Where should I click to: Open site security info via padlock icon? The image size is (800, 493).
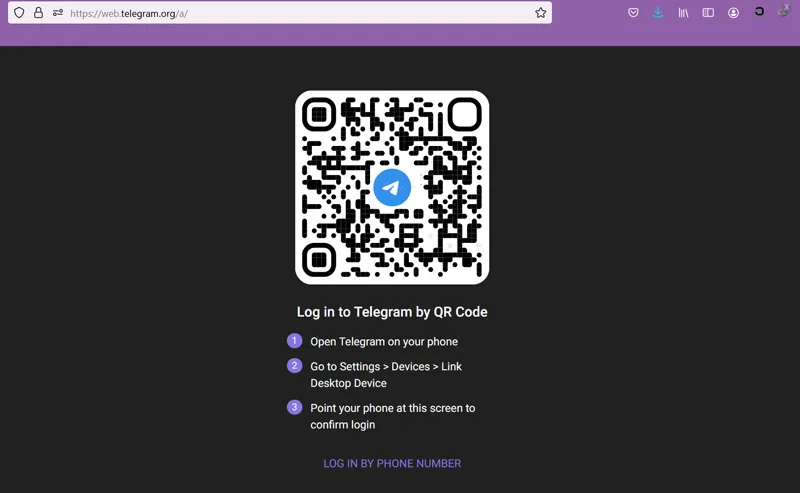point(38,13)
